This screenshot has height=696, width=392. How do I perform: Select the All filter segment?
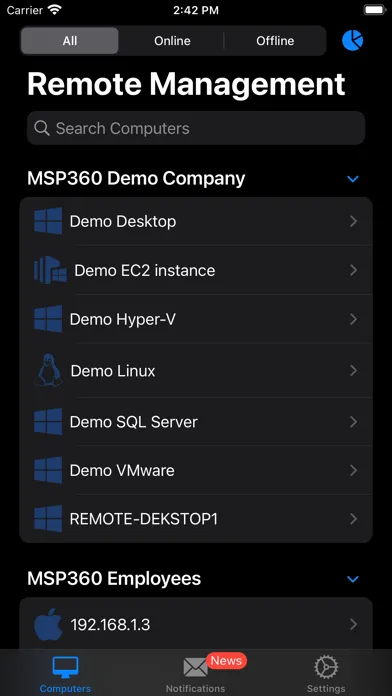click(x=70, y=41)
